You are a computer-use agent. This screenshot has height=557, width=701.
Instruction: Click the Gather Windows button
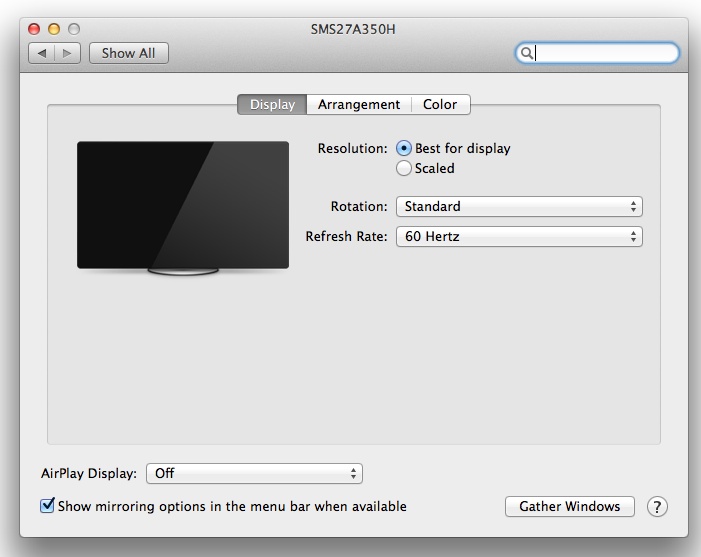(569, 507)
